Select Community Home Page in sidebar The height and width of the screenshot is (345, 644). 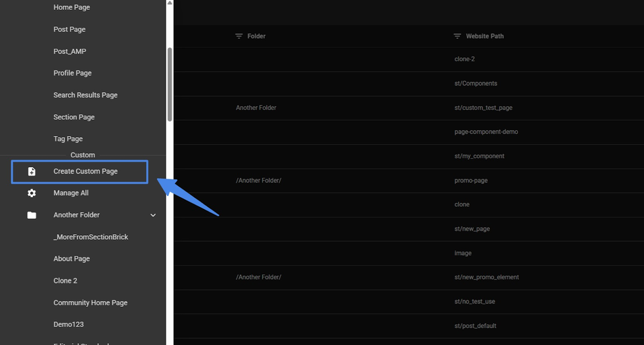(x=90, y=303)
